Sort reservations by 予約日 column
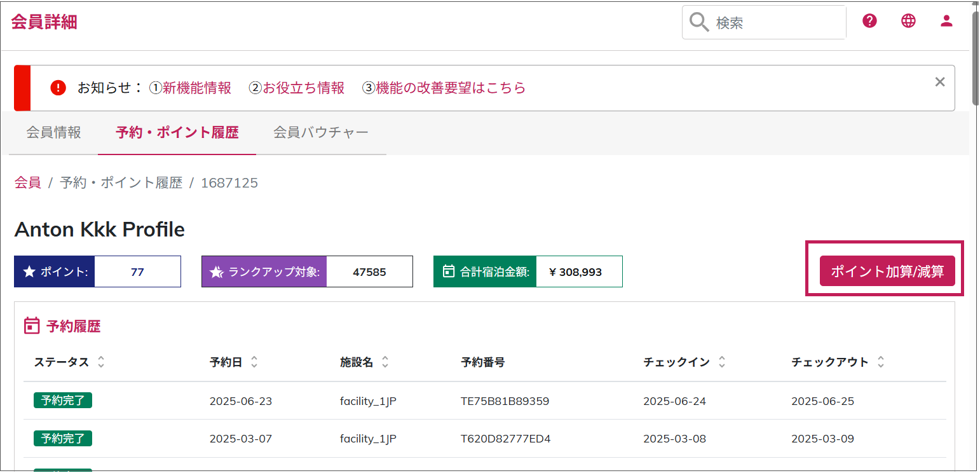 (254, 362)
